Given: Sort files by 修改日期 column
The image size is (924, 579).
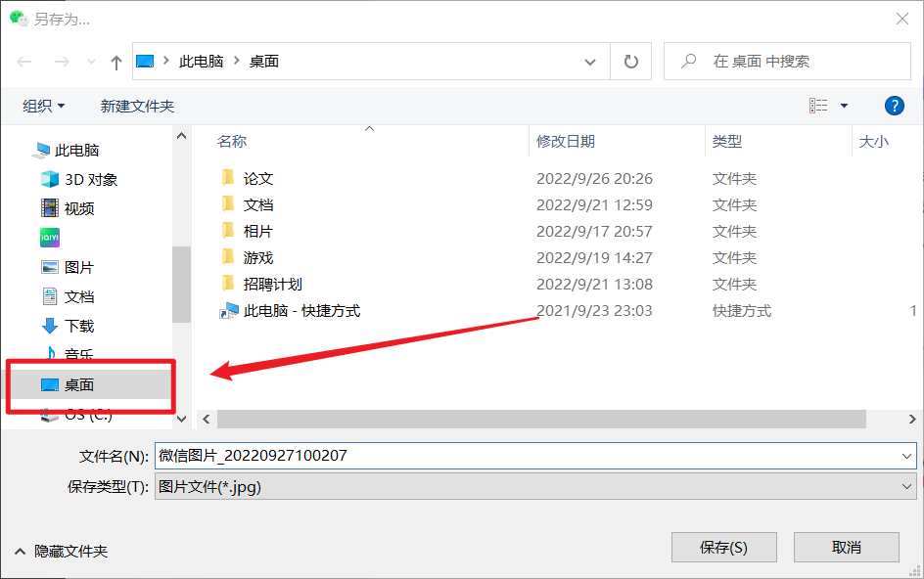Looking at the screenshot, I should [565, 142].
